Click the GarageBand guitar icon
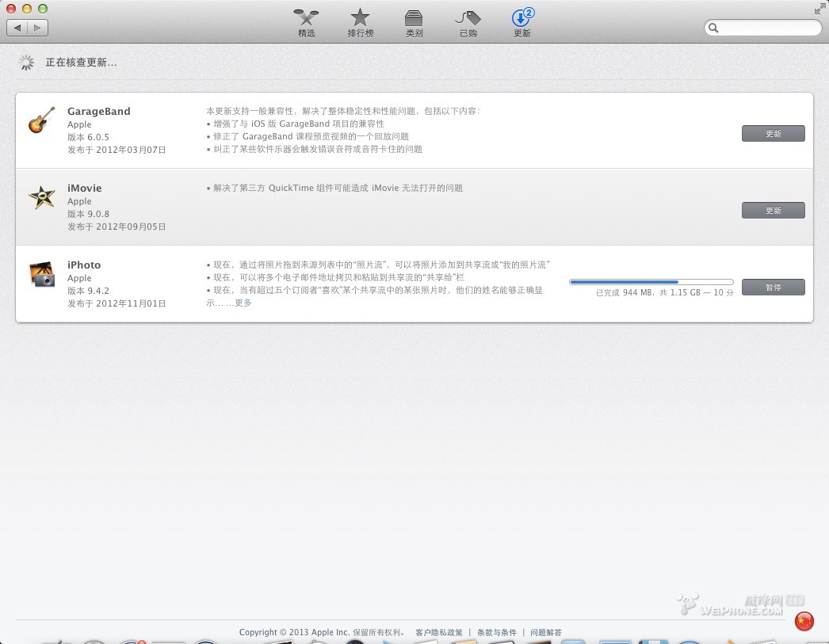 tap(42, 120)
